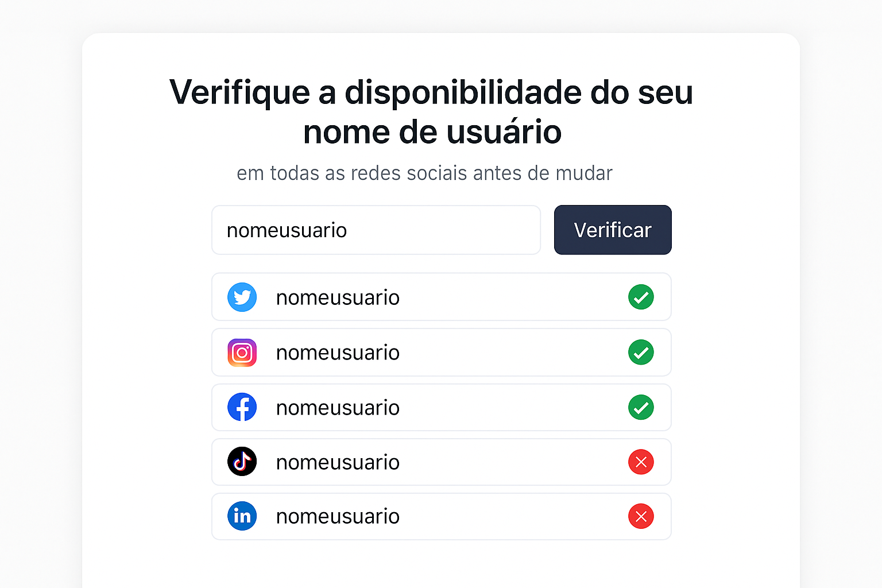Click the Facebook logo icon
The image size is (882, 588).
242,407
